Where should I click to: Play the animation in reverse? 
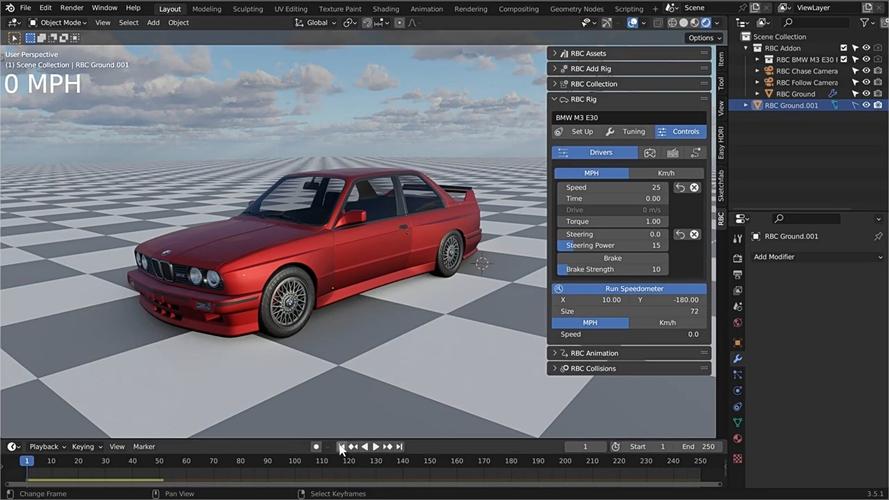click(x=365, y=447)
